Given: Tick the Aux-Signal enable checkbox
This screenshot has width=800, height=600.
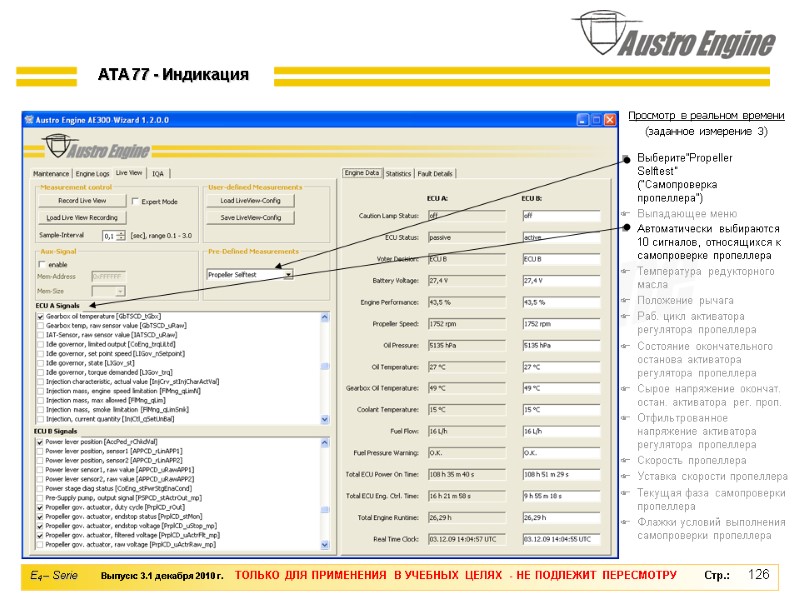Looking at the screenshot, I should [42, 264].
